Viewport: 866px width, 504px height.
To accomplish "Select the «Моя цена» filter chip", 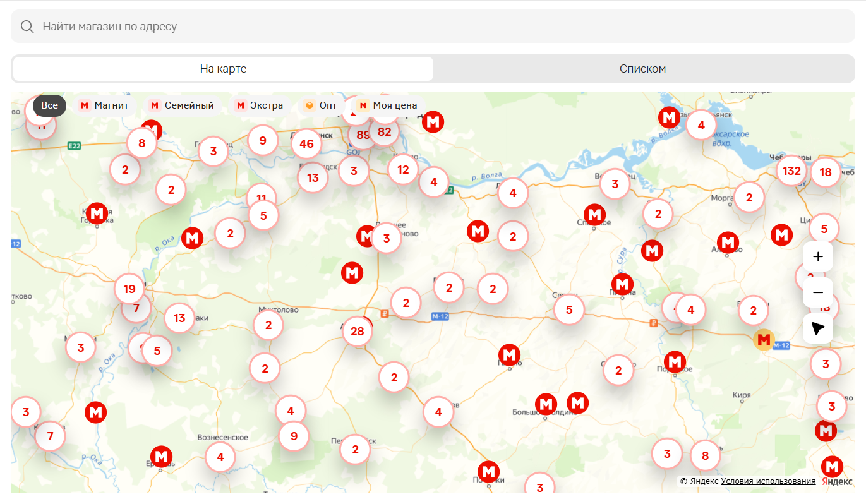I will (x=387, y=105).
